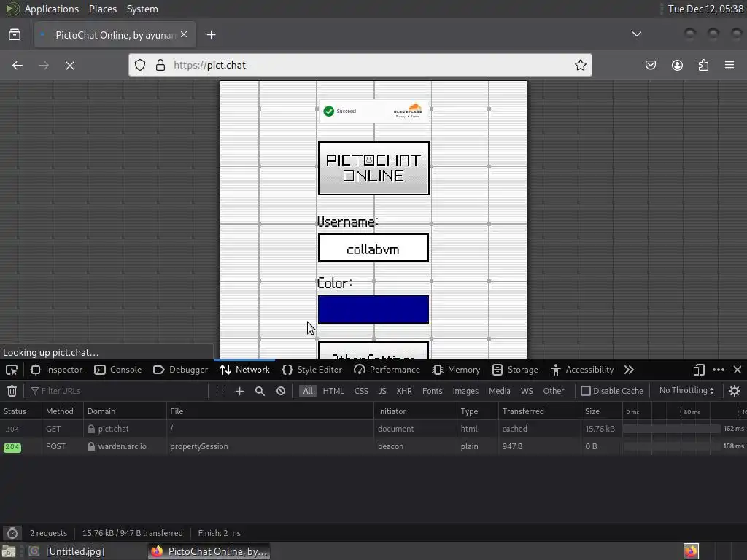The height and width of the screenshot is (560, 747).
Task: Switch to the Storage tab
Action: (x=515, y=370)
